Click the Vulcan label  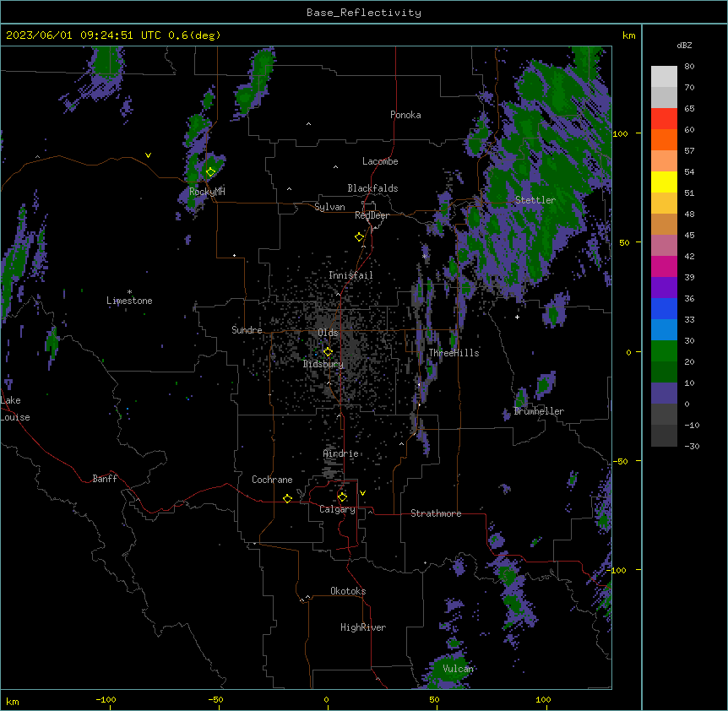coord(458,669)
